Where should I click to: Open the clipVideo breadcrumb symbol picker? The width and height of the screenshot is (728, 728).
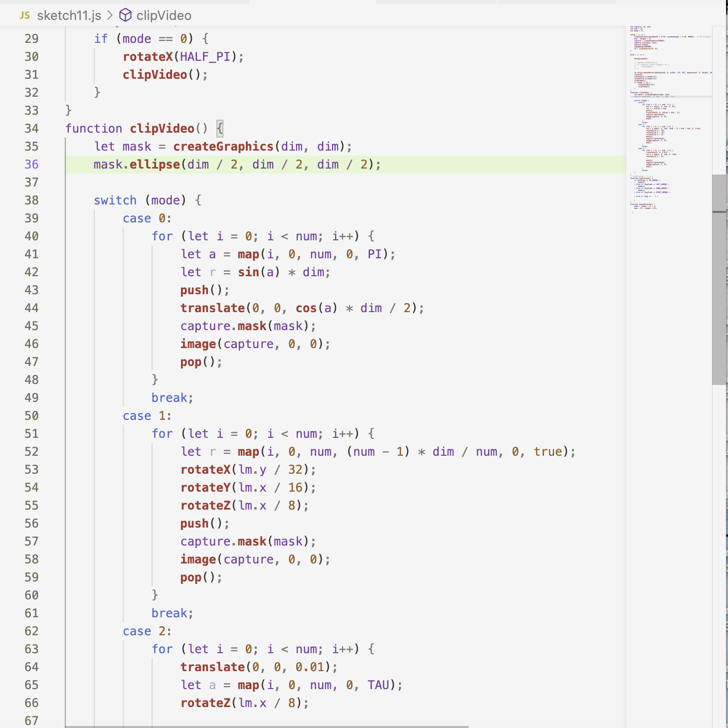click(x=165, y=15)
